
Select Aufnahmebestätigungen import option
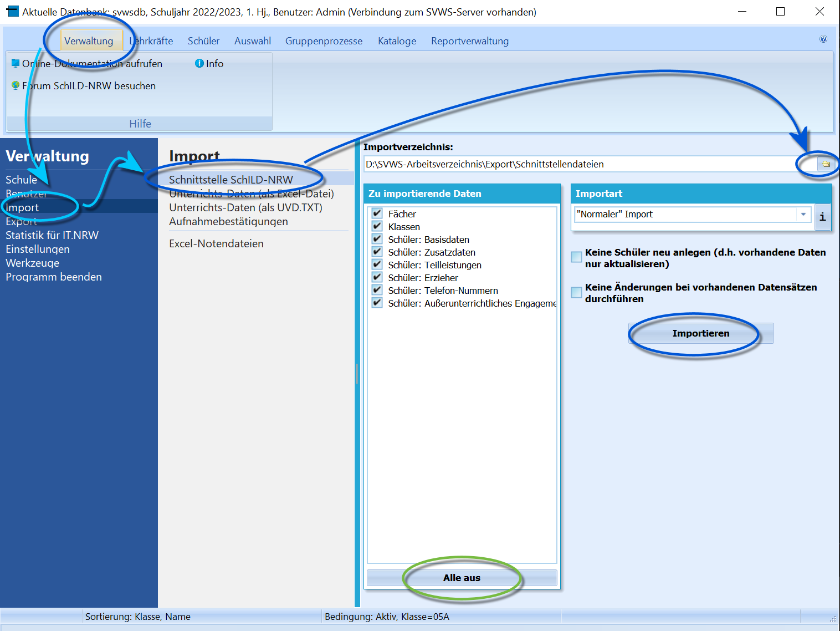pos(228,221)
